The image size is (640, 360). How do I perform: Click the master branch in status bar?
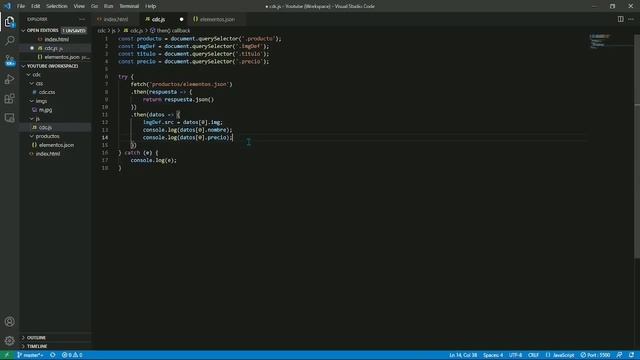pos(31,355)
